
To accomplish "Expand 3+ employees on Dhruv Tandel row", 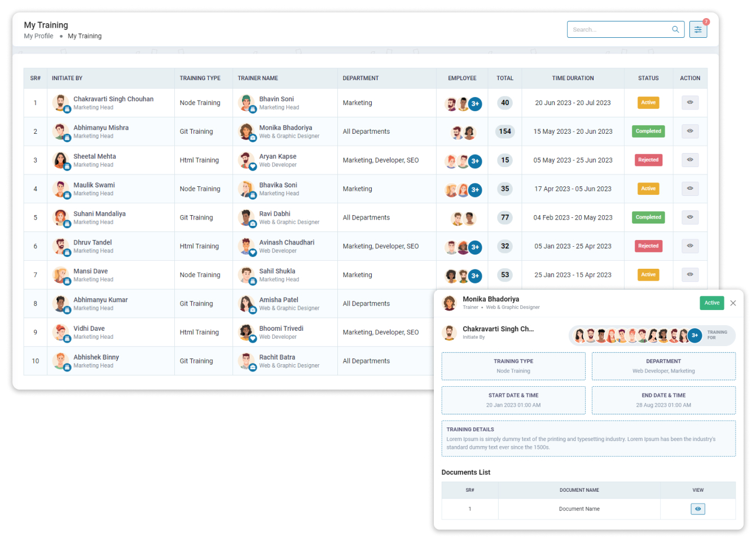I will 475,247.
